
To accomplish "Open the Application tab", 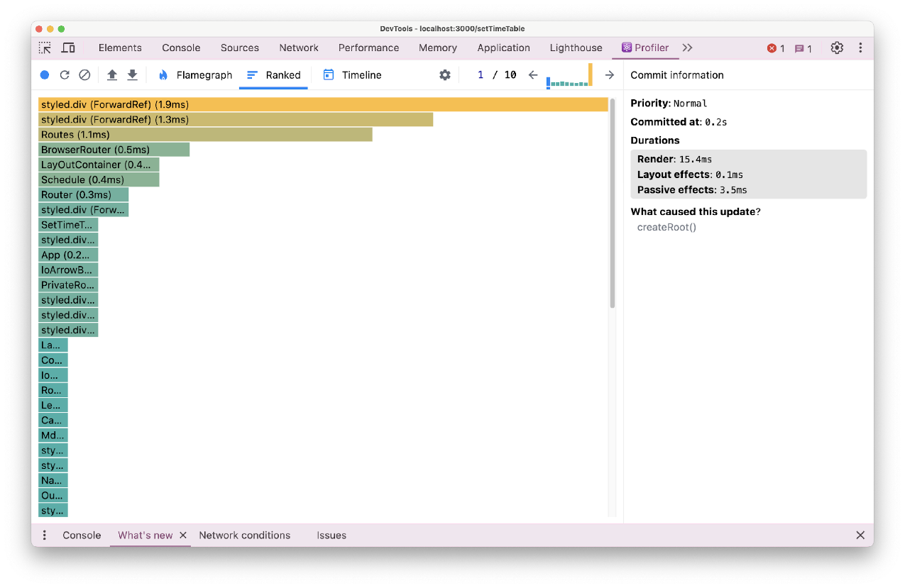I will pyautogui.click(x=503, y=48).
